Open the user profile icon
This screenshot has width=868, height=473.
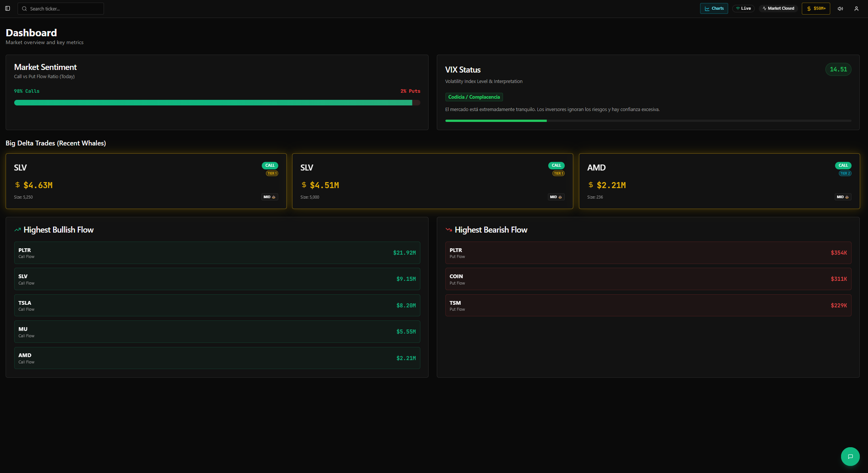tap(856, 9)
